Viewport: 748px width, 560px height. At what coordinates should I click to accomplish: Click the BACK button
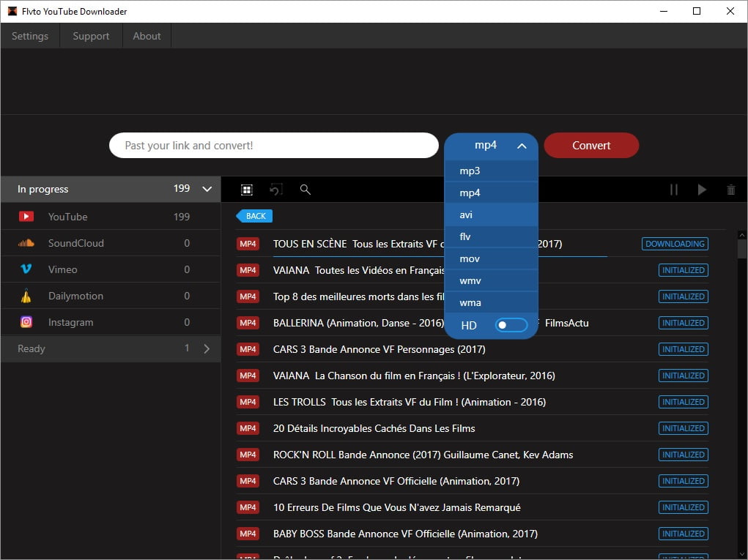[x=255, y=216]
